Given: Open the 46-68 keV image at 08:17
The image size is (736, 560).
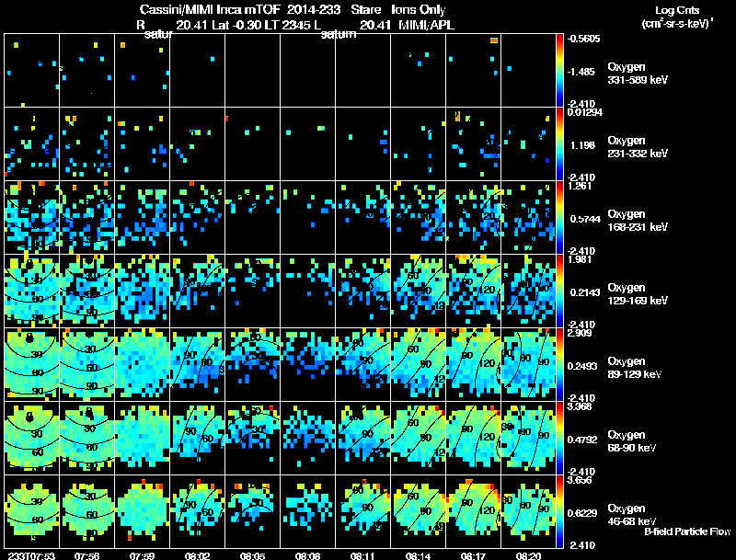Looking at the screenshot, I should 474,512.
